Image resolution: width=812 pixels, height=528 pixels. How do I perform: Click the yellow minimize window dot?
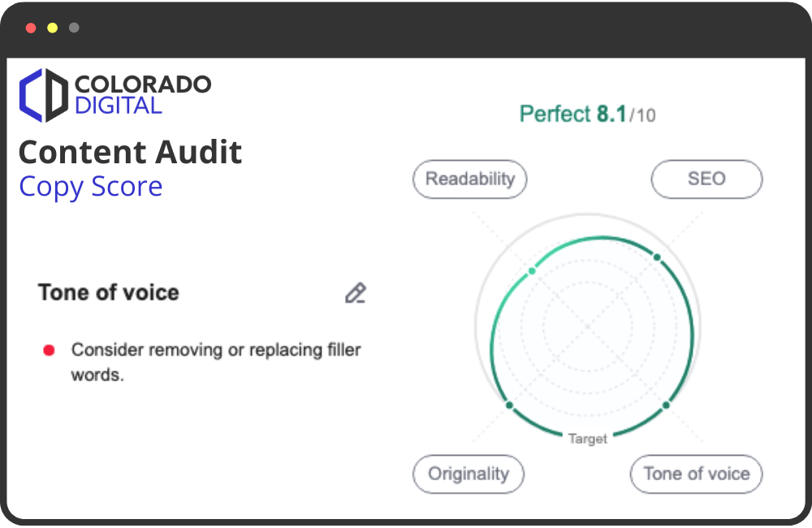click(x=52, y=28)
